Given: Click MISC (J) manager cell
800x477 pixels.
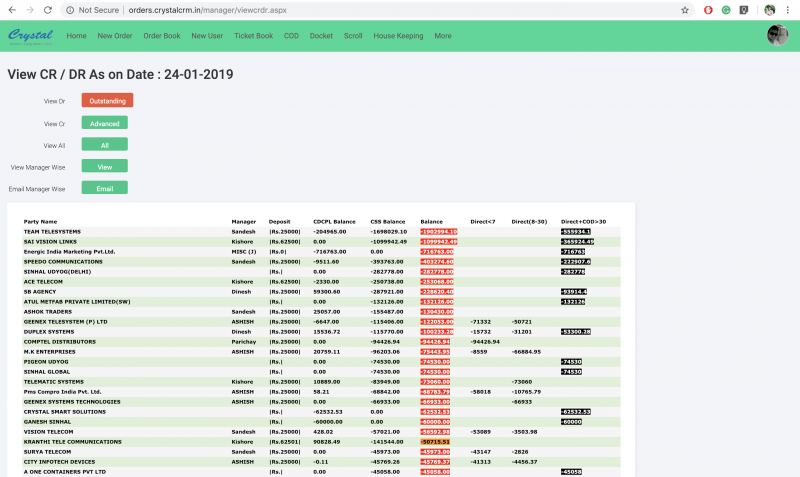Looking at the screenshot, I should [243, 252].
